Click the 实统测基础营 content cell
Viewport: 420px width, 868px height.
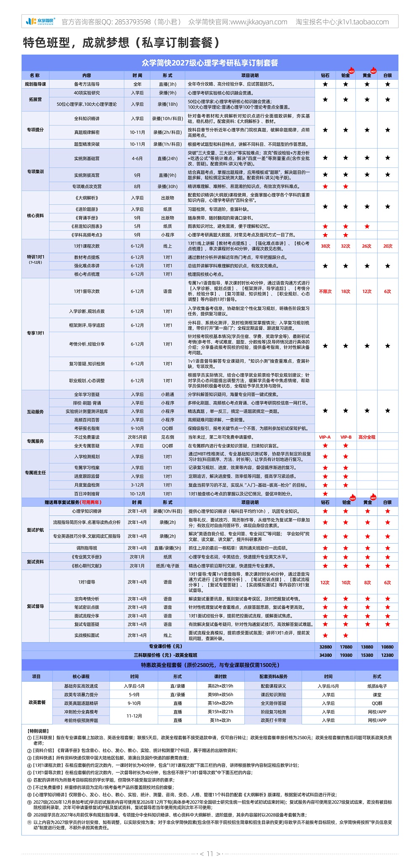tap(87, 158)
